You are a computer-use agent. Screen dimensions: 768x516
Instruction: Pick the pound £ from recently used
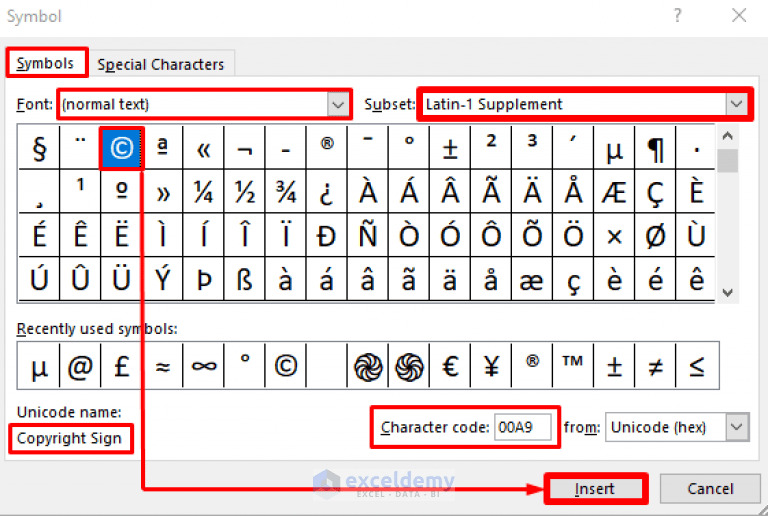tap(121, 366)
